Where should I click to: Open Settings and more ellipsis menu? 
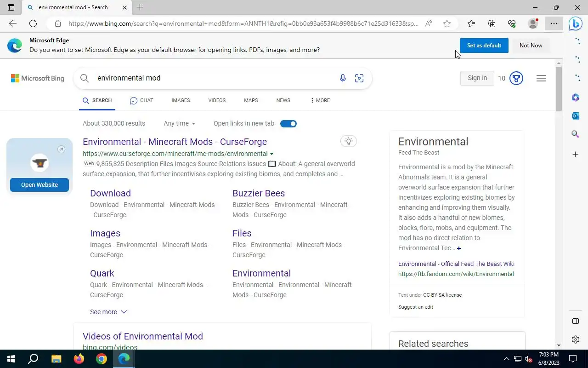(554, 23)
